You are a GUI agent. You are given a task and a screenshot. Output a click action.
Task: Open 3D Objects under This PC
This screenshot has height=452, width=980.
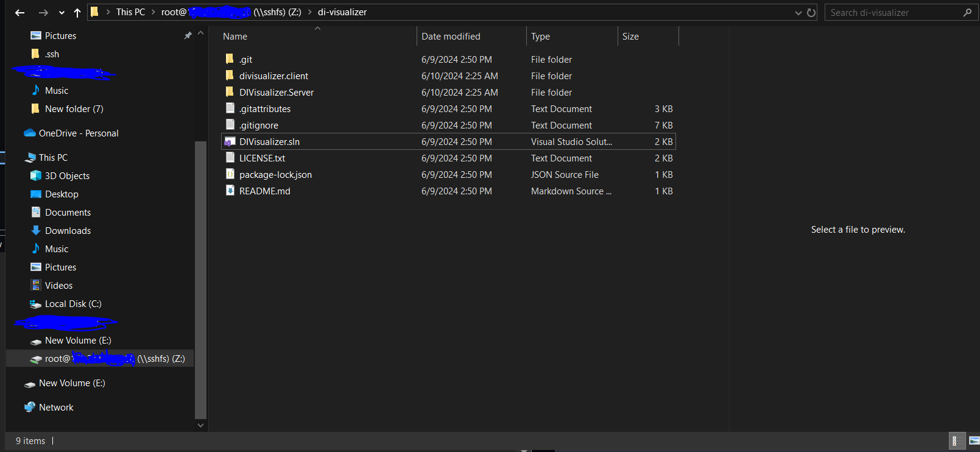67,176
